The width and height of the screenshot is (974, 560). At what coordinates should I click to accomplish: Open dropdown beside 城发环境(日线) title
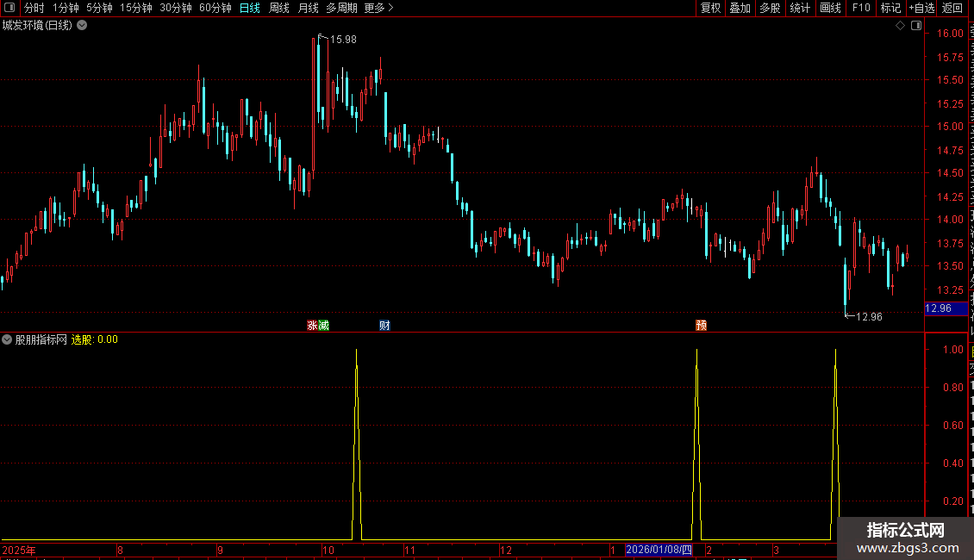tap(82, 26)
